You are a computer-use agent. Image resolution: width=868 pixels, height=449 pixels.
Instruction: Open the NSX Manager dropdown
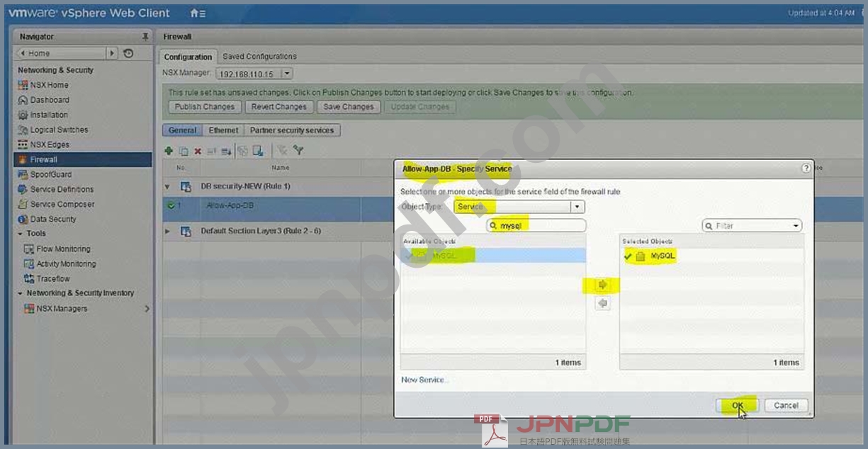point(287,74)
